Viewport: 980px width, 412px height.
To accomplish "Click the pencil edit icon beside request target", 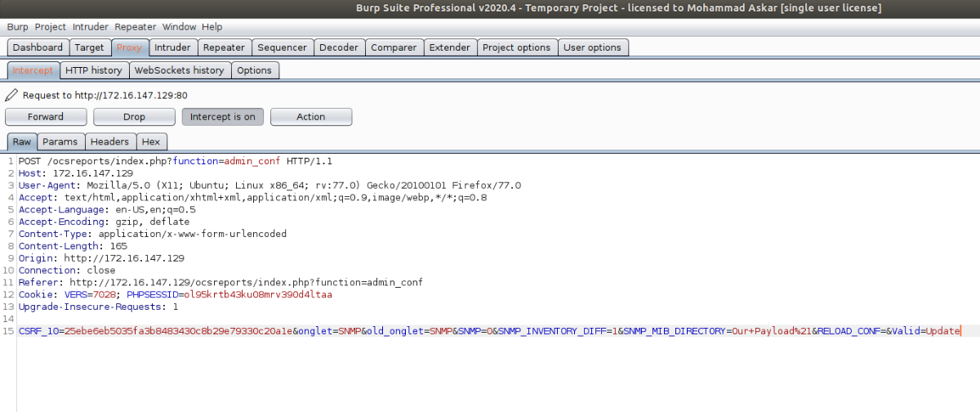I will click(x=11, y=95).
